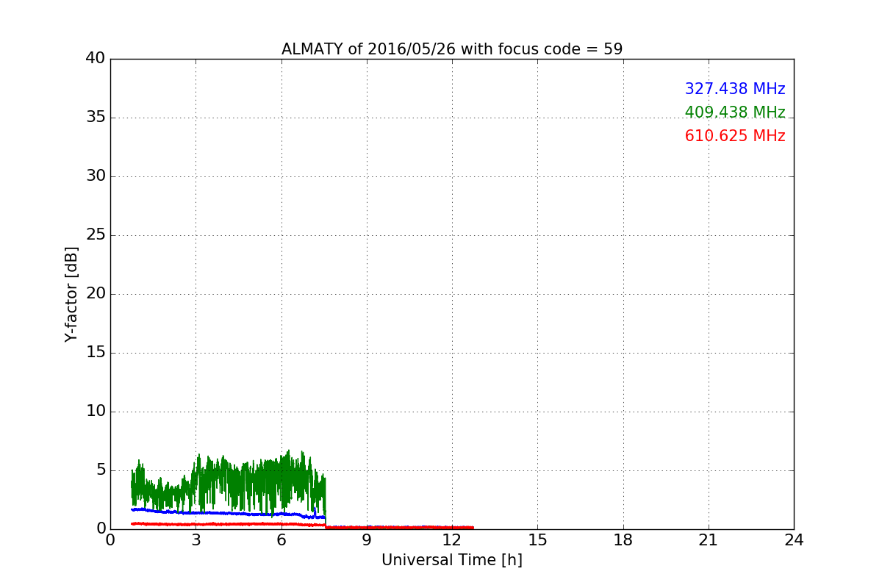Click the y-axis tick label '20'
The image size is (882, 588).
96,294
